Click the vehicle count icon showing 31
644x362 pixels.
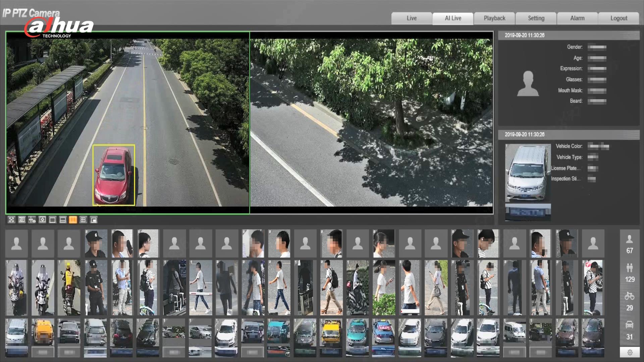630,325
